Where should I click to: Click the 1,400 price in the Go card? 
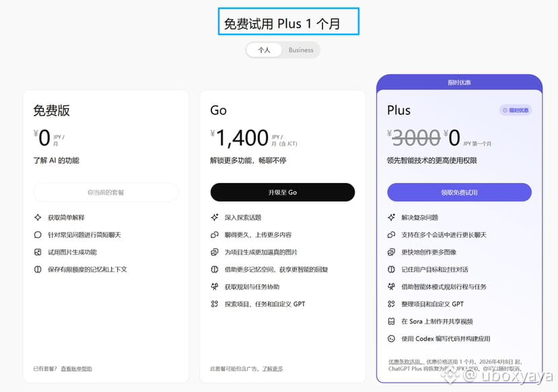tap(242, 138)
